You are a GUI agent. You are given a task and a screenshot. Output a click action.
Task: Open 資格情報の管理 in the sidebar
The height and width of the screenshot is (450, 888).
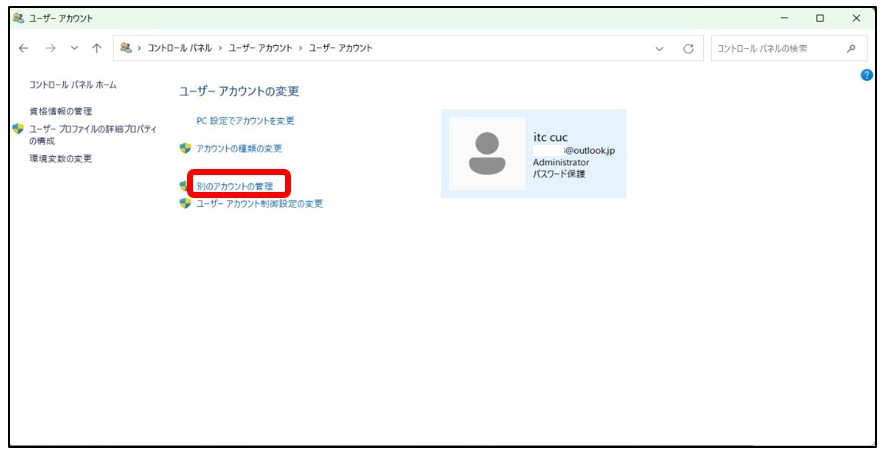[61, 111]
